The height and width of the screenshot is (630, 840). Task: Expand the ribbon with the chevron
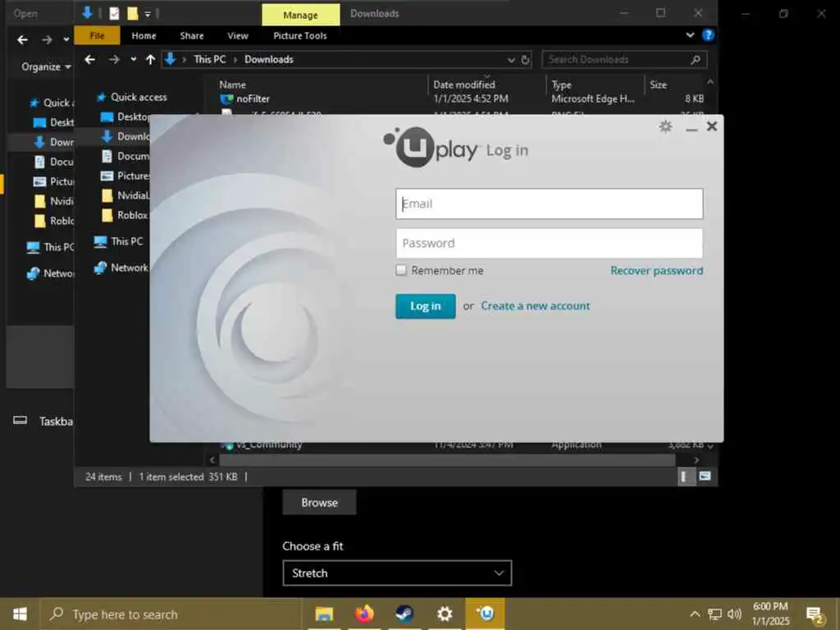[x=690, y=35]
